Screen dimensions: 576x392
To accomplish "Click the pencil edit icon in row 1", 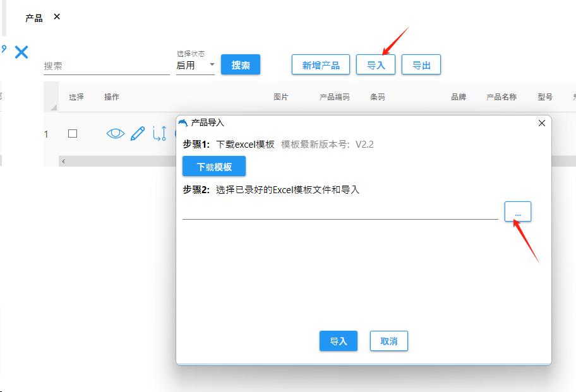I will tap(137, 133).
